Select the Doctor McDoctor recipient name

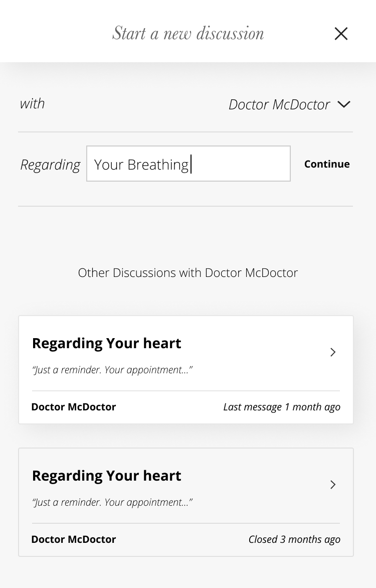[x=279, y=104]
